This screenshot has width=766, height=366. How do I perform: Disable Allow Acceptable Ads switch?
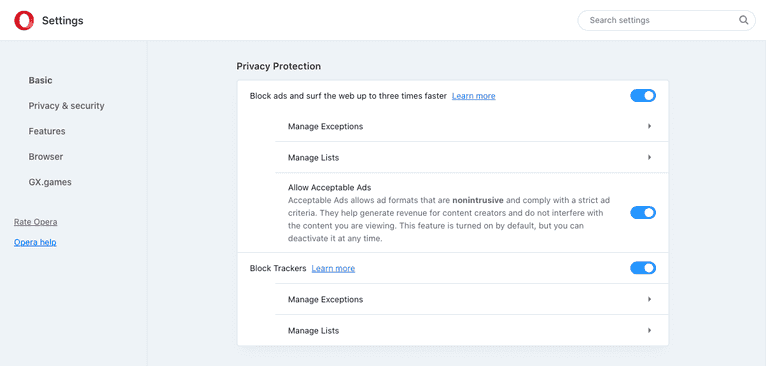click(643, 213)
